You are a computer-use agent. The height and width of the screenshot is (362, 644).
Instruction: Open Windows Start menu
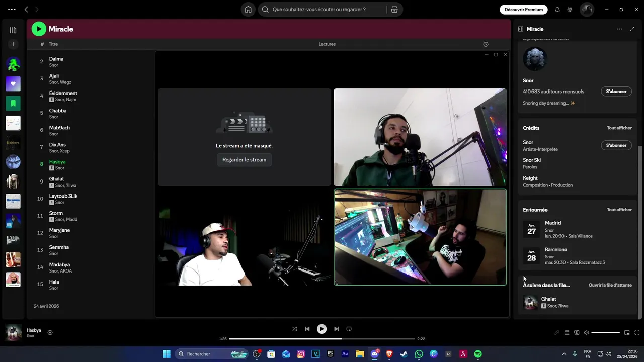coord(167,354)
